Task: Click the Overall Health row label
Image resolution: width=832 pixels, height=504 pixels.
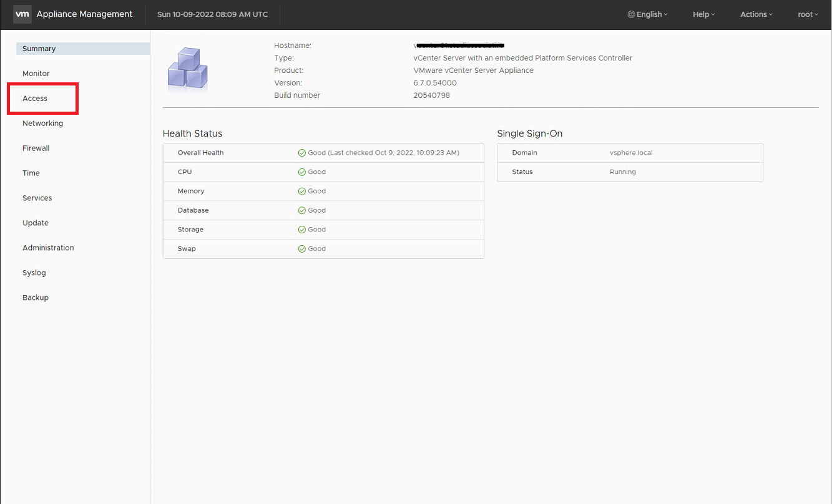Action: pyautogui.click(x=201, y=153)
